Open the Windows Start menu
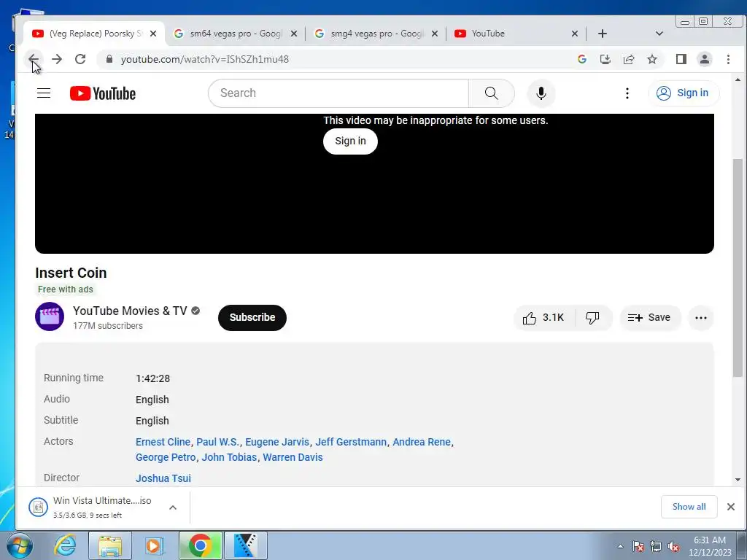 pos(20,546)
